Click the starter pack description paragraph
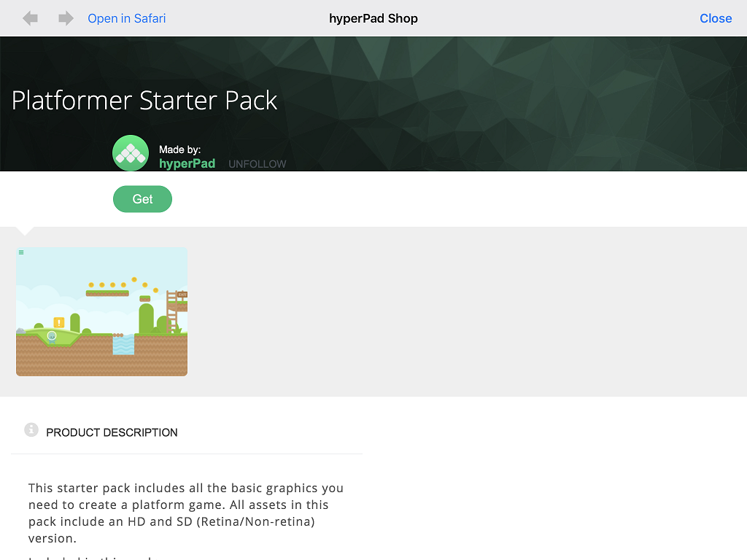 point(186,513)
